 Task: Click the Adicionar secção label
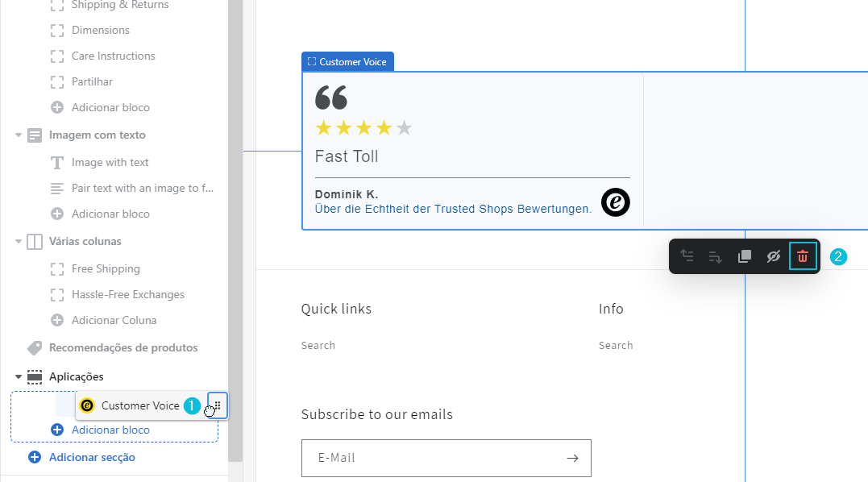[92, 458]
